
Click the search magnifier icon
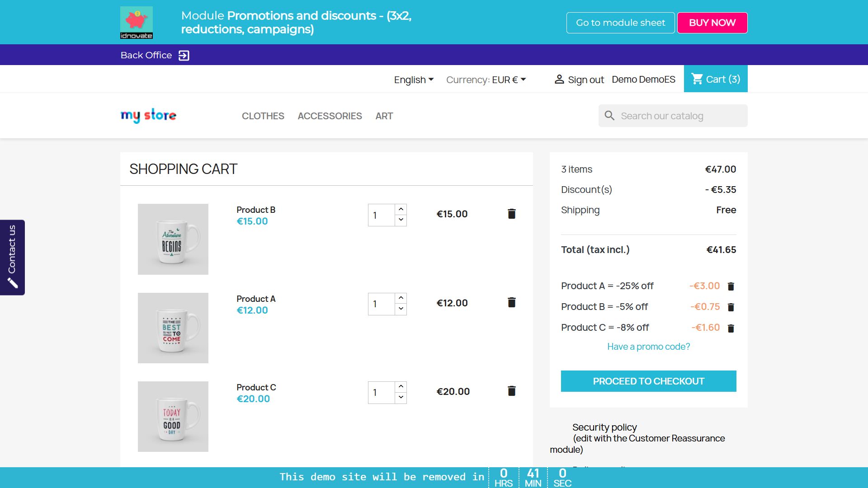[x=609, y=116]
